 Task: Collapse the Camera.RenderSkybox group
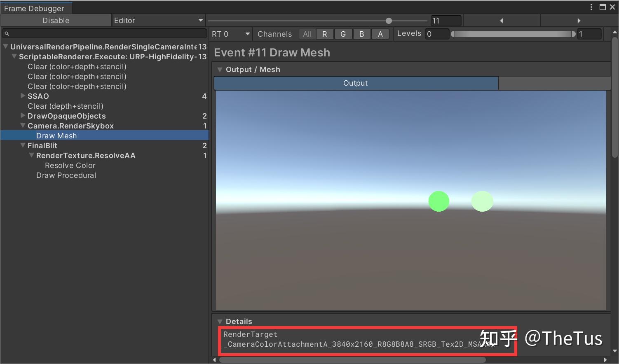23,126
